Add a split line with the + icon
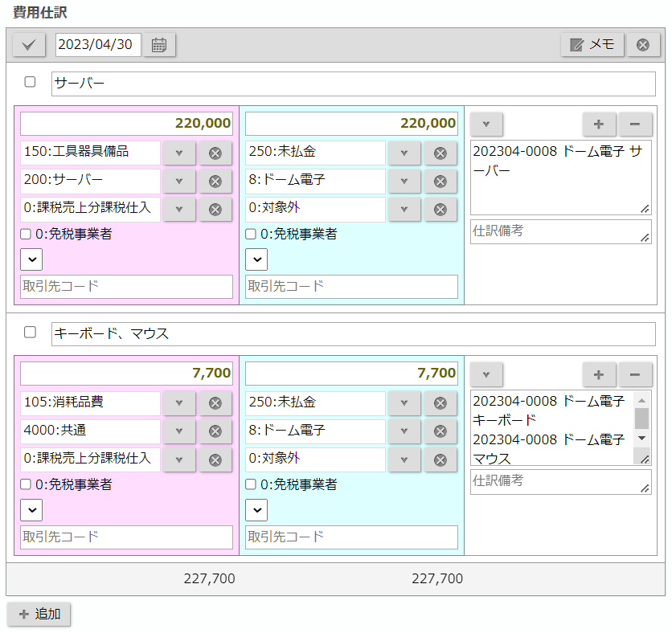 pyautogui.click(x=599, y=125)
